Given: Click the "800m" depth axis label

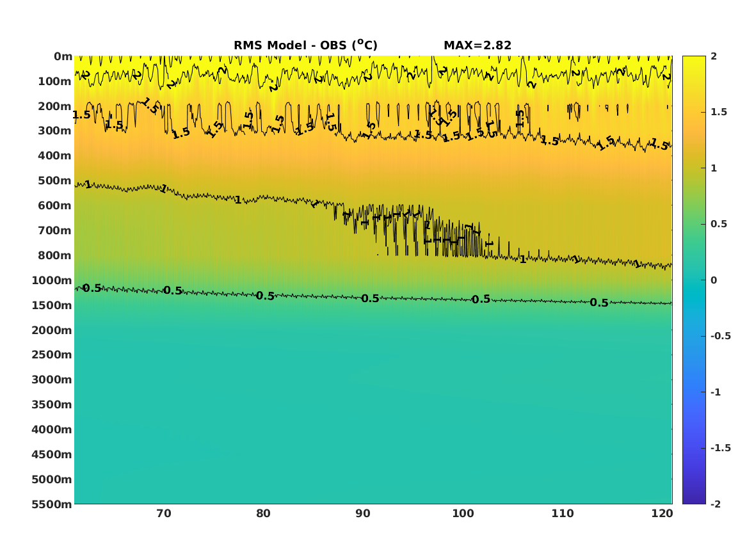Looking at the screenshot, I should click(x=55, y=255).
